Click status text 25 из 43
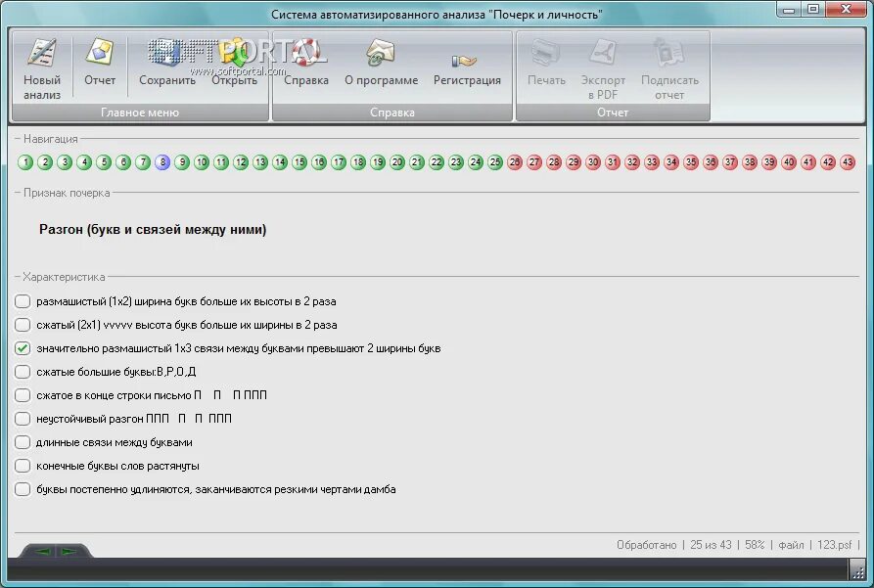The image size is (874, 588). click(711, 545)
